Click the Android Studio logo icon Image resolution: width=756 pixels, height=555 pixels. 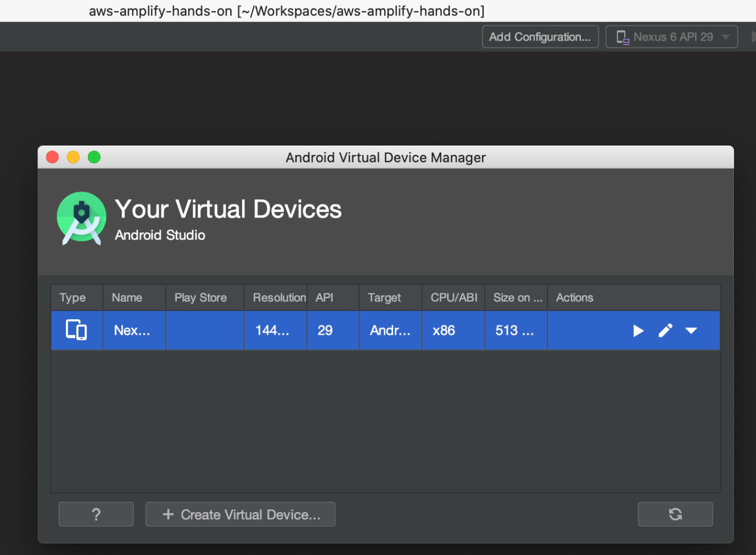tap(81, 218)
